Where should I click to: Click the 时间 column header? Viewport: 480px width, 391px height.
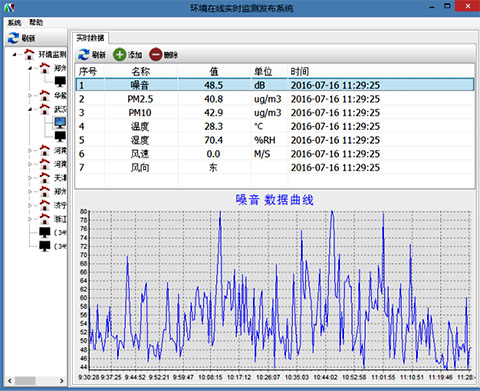click(x=300, y=71)
